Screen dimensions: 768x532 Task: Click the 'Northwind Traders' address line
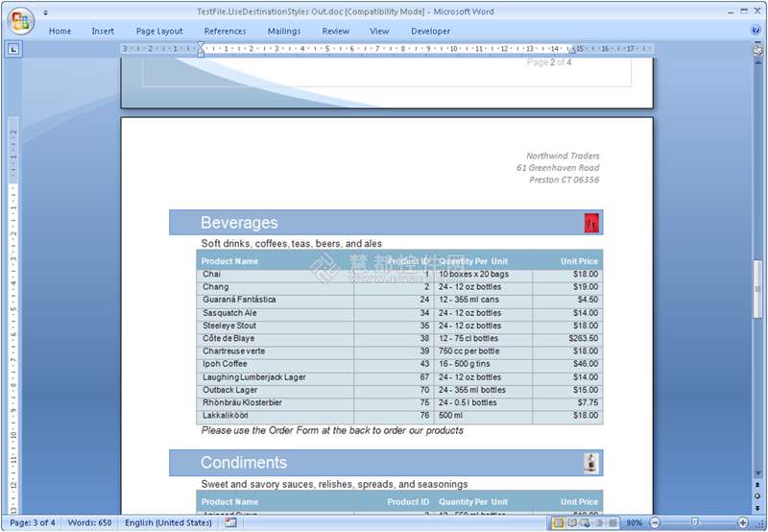(x=563, y=156)
